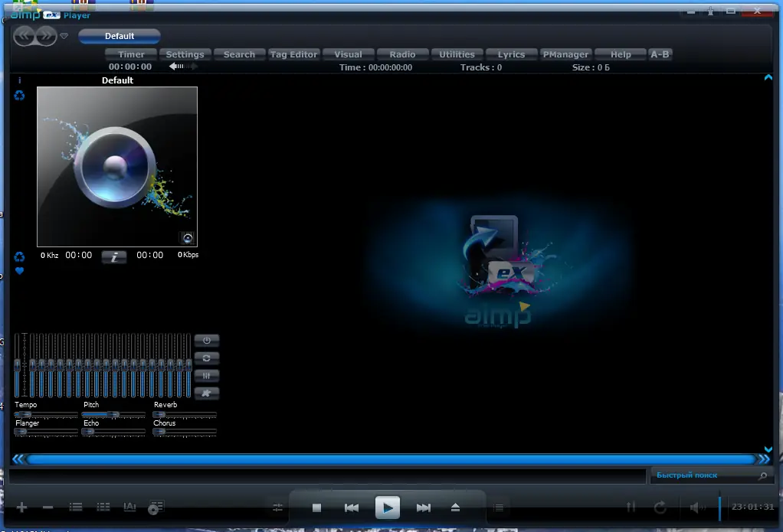Click the i track info button below cover
This screenshot has height=532, width=783.
click(114, 256)
